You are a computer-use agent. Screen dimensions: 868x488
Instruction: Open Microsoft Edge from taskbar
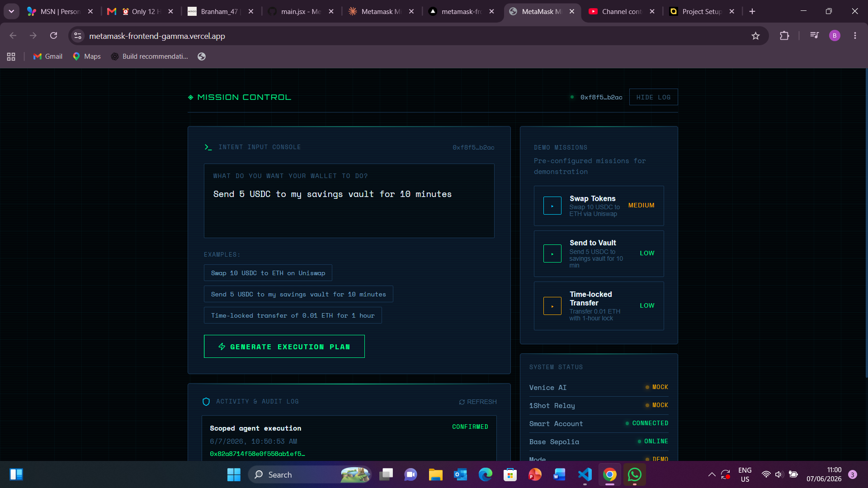[x=485, y=474]
